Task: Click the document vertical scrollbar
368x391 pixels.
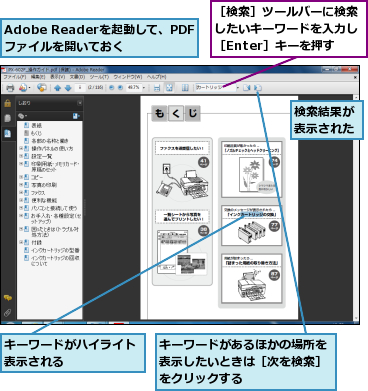Action: tap(356, 207)
